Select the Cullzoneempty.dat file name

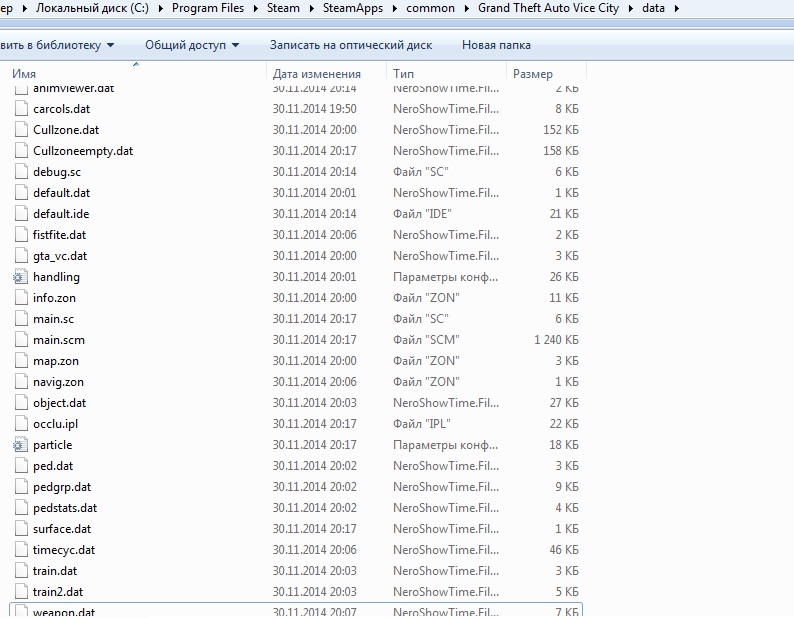[83, 151]
